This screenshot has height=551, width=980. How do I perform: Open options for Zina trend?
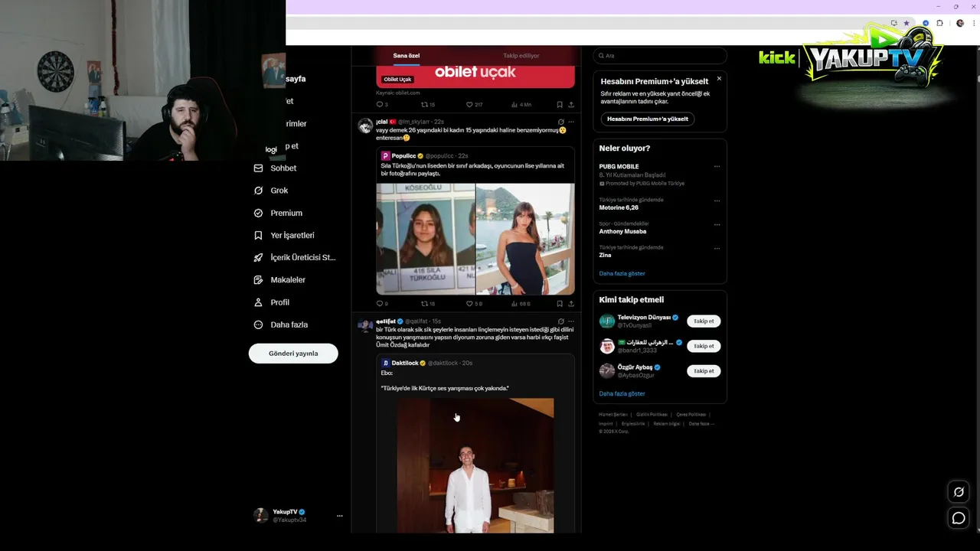[717, 248]
